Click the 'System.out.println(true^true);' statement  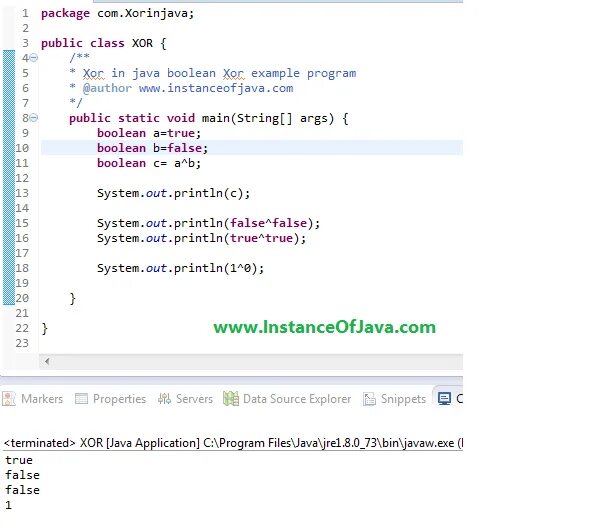(202, 238)
